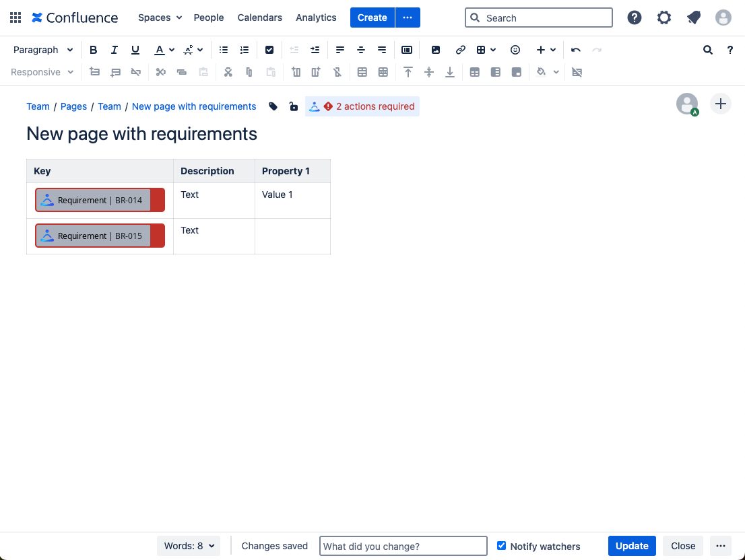The image size is (745, 560).
Task: Expand the table insert dropdown
Action: point(486,50)
